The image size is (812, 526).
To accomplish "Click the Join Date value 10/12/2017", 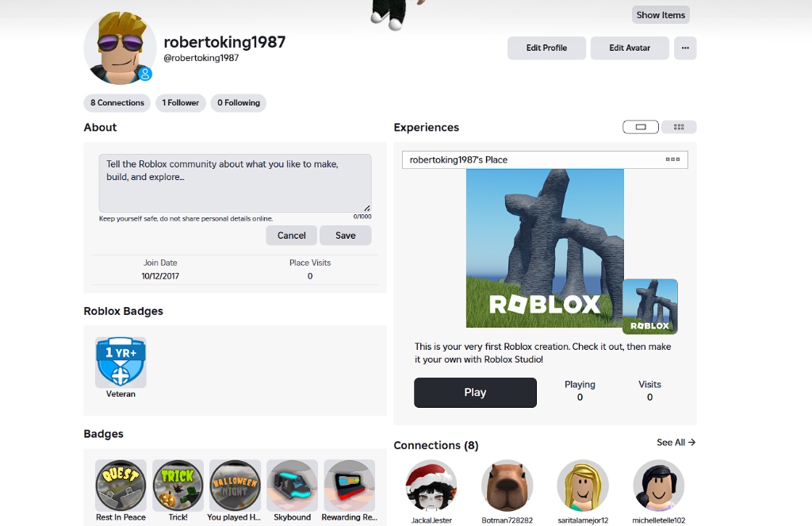I will pos(160,276).
